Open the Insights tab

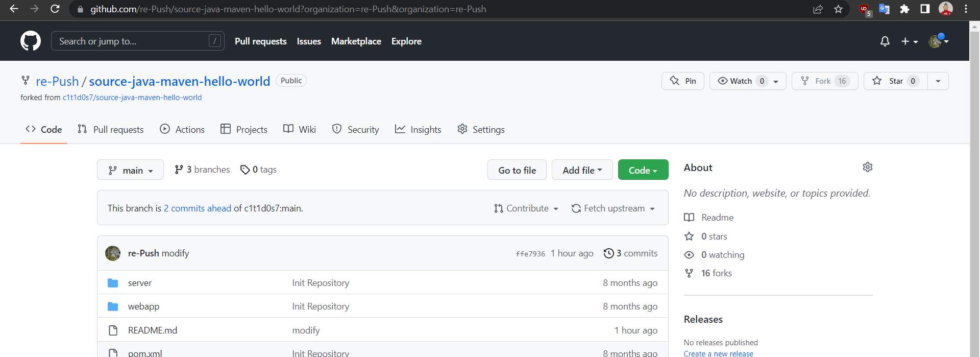(418, 130)
